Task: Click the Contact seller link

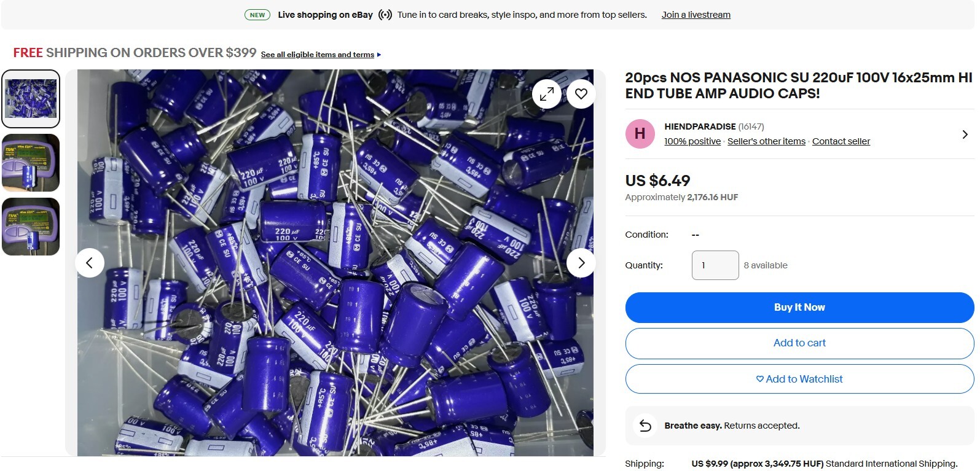Action: point(841,141)
